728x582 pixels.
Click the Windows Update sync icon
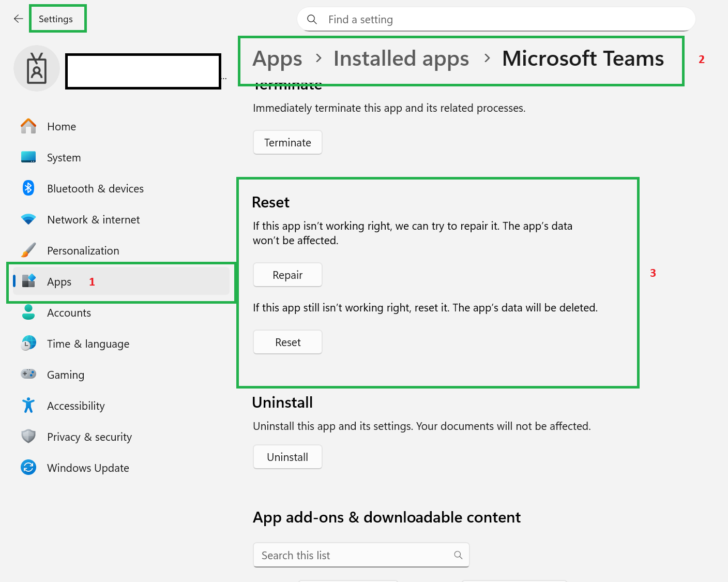point(28,467)
